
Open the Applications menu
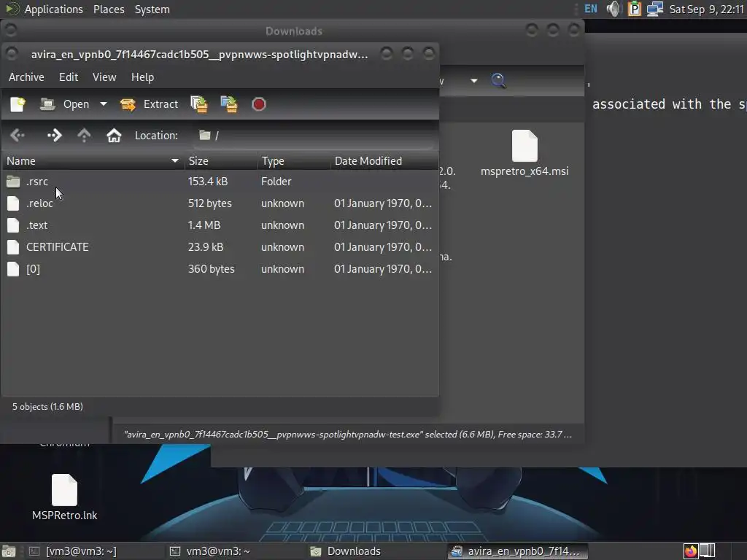(53, 9)
